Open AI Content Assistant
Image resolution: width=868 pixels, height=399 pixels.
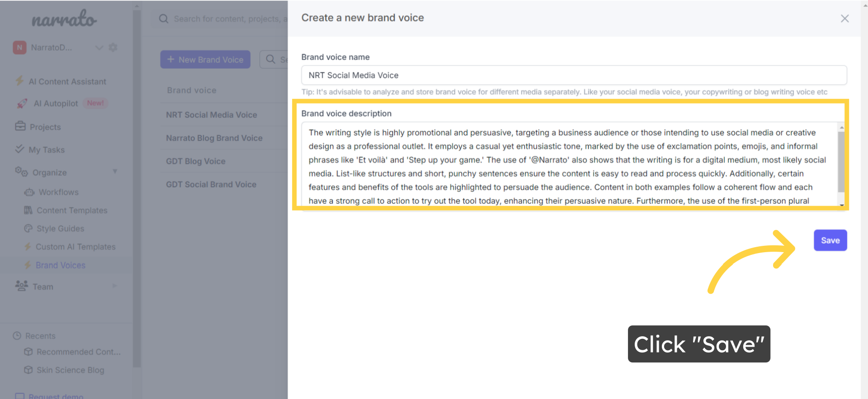click(x=67, y=81)
